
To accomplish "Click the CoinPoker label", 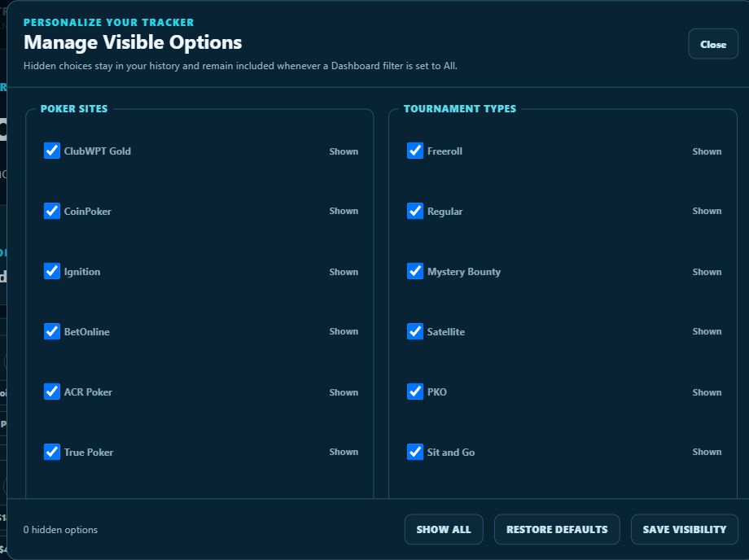I will (x=88, y=211).
